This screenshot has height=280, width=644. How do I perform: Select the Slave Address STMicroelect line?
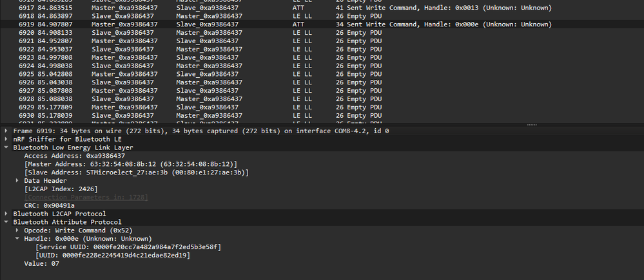pyautogui.click(x=135, y=173)
